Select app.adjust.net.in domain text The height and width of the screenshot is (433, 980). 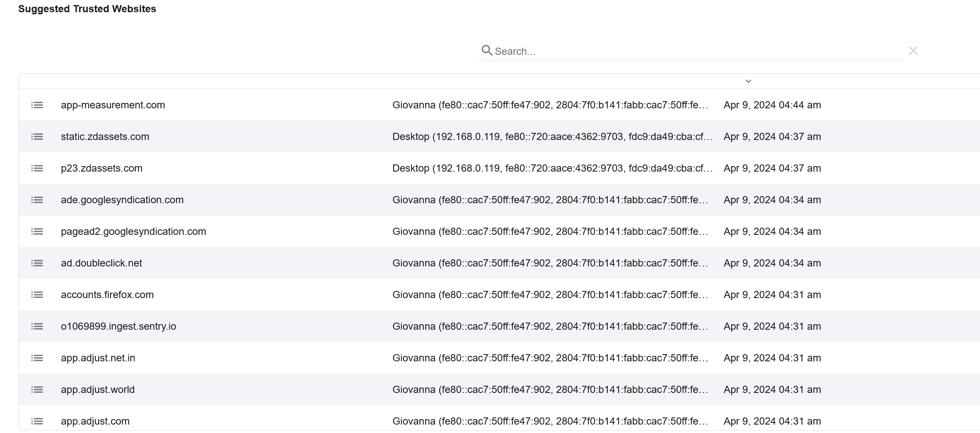pos(98,358)
